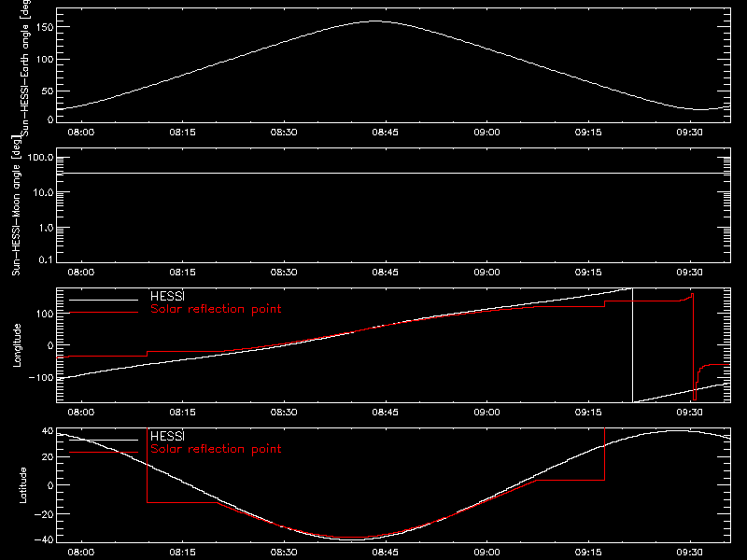Click the white vertical longitude wrap line near 09:20

(633, 345)
